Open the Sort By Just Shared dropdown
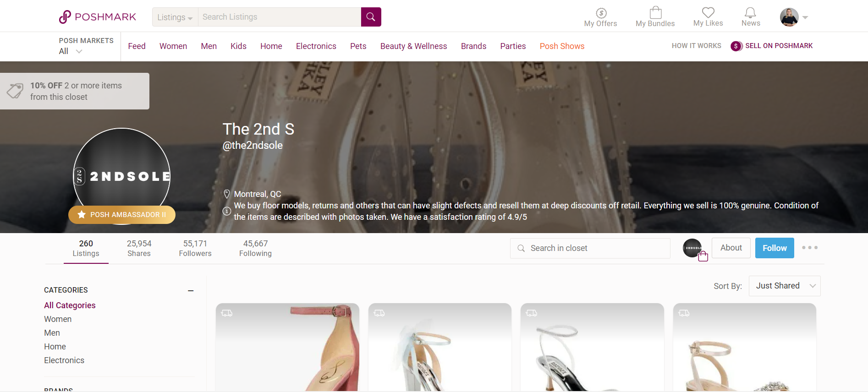 pyautogui.click(x=784, y=286)
